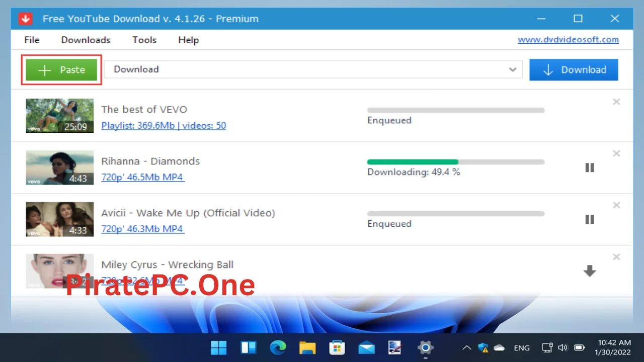Open the Snipping tool taskbar icon

click(x=395, y=347)
